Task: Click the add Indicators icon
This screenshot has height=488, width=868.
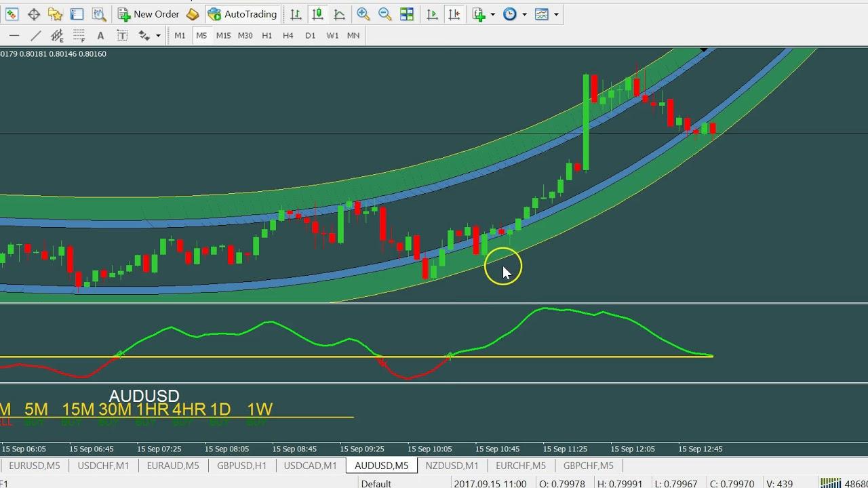Action: [479, 14]
